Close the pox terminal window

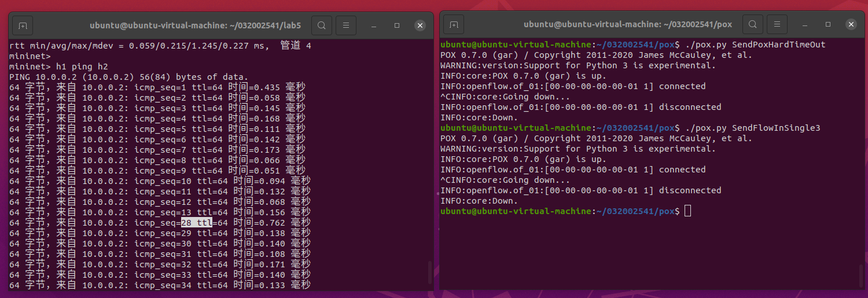pyautogui.click(x=851, y=25)
